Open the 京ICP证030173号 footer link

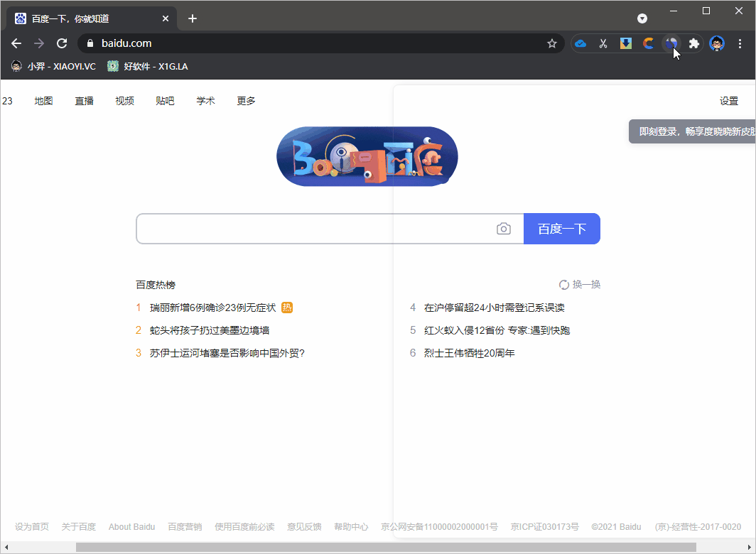point(545,526)
